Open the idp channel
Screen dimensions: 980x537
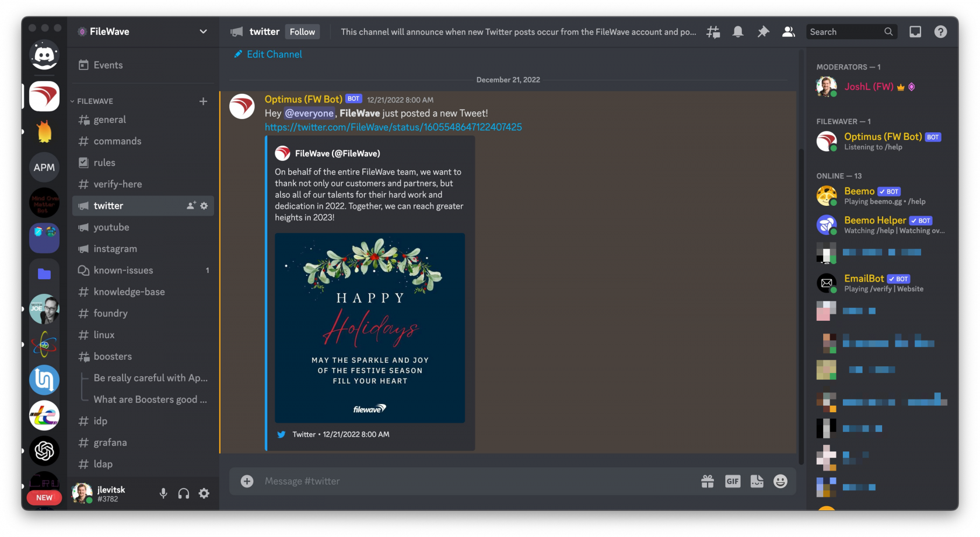click(x=143, y=421)
